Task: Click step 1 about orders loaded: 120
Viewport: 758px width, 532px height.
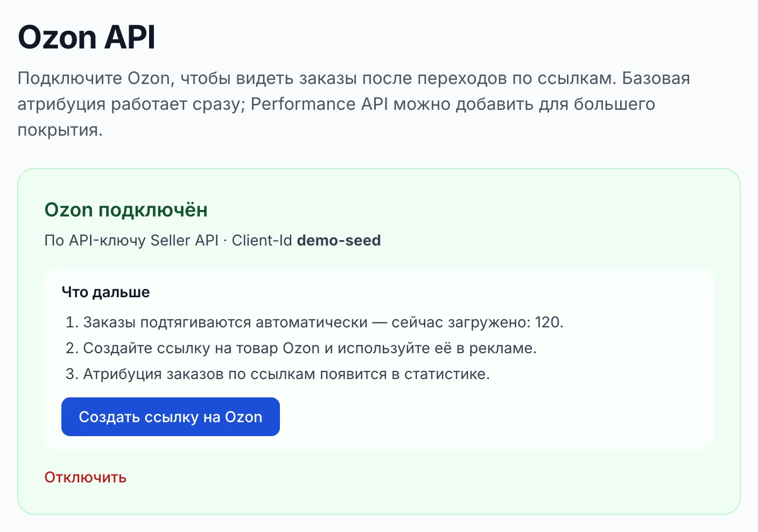Action: coord(314,323)
